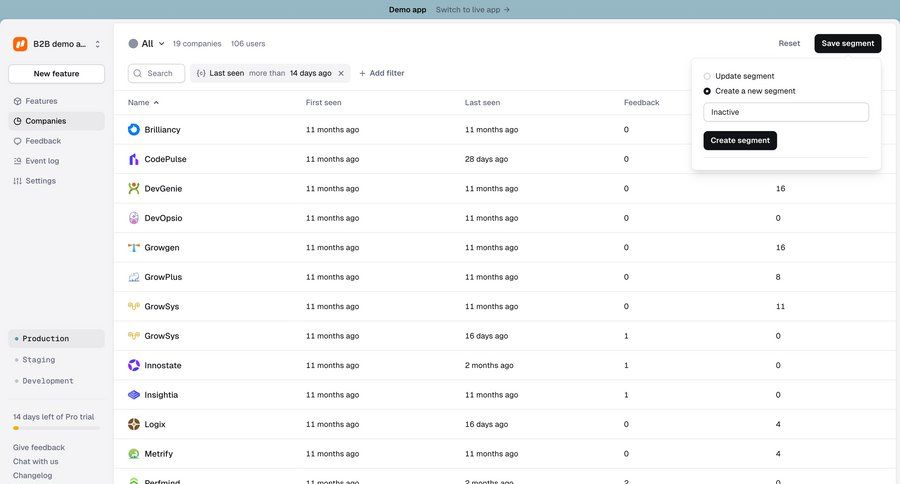The width and height of the screenshot is (900, 484).
Task: Sort by the Feedback column
Action: click(x=642, y=103)
